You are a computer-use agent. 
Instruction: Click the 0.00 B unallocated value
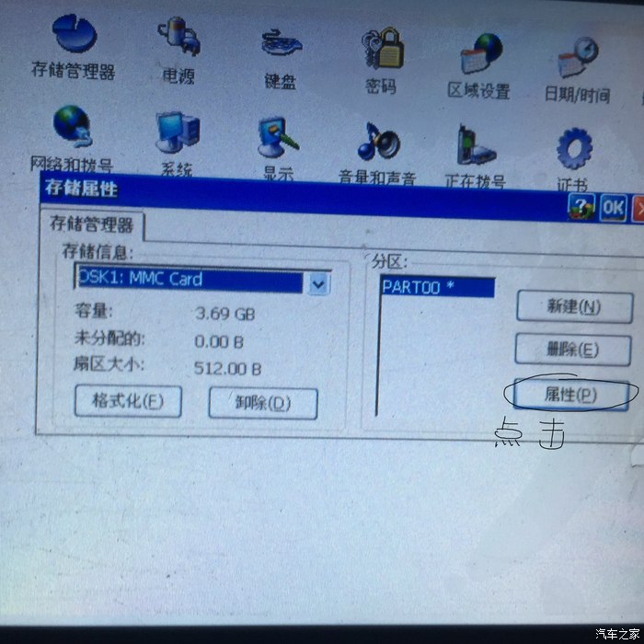coord(219,341)
